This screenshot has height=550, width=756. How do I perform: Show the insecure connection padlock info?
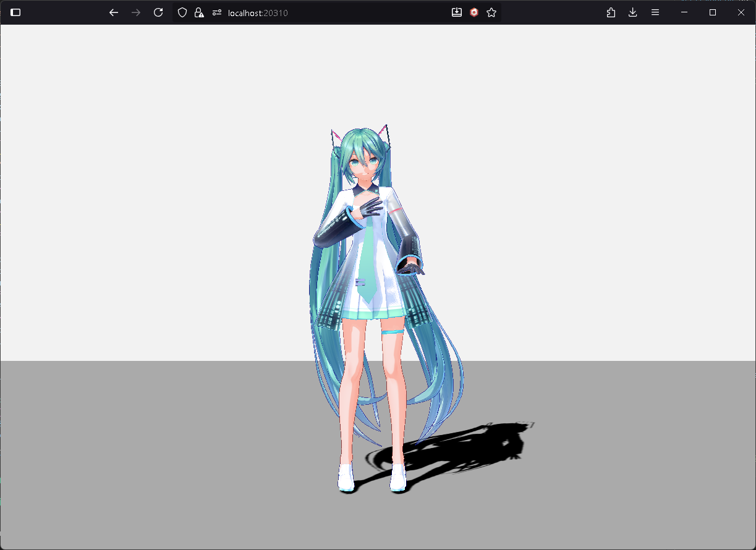(198, 12)
